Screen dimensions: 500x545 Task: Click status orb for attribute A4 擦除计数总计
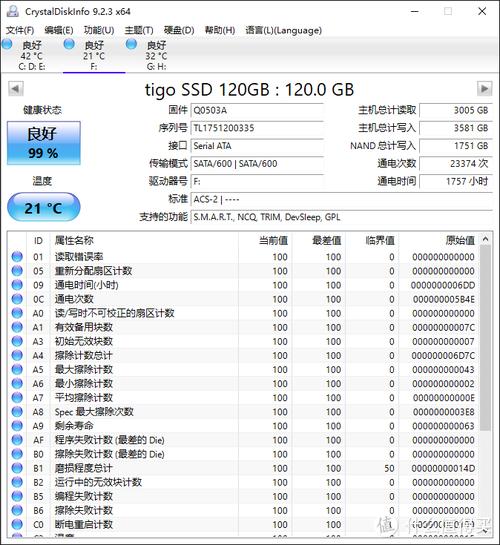click(x=17, y=356)
